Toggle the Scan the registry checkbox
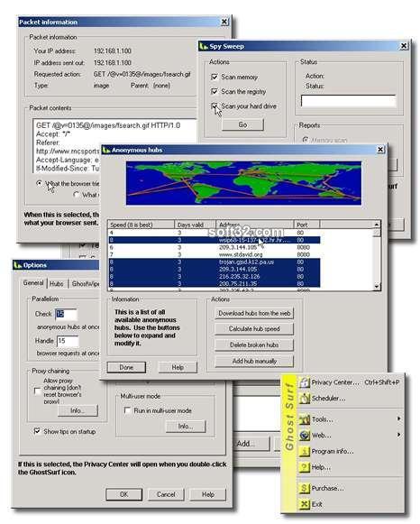The image size is (420, 524). [215, 92]
